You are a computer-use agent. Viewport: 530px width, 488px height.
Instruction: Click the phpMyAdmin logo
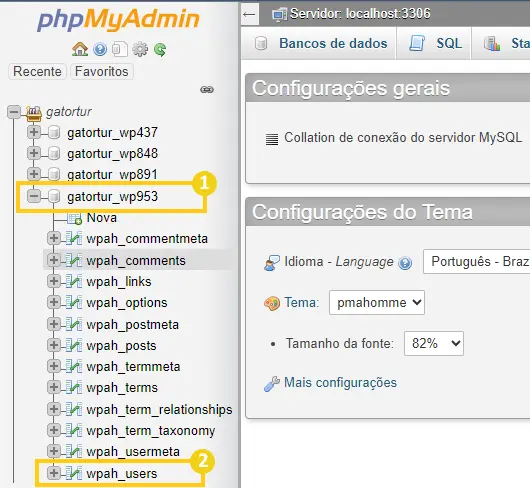pos(118,20)
